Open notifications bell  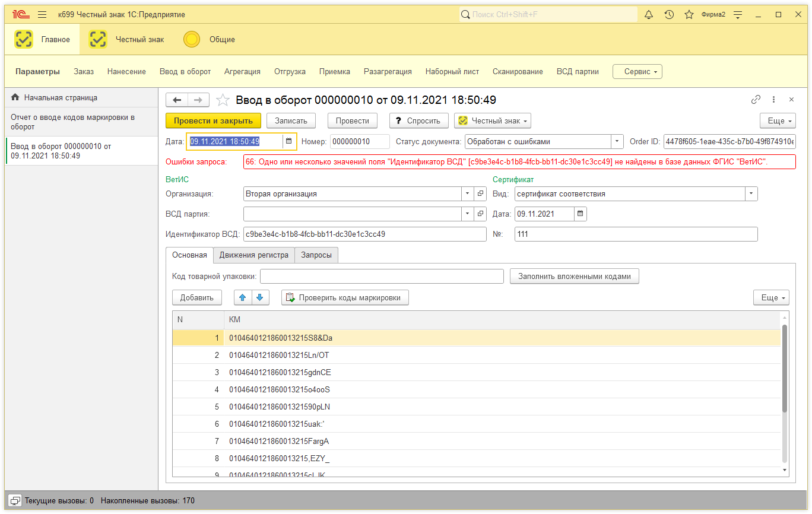[649, 14]
